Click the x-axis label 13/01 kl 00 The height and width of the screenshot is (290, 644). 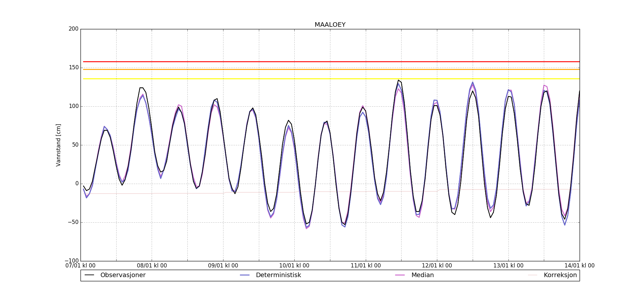coord(508,266)
